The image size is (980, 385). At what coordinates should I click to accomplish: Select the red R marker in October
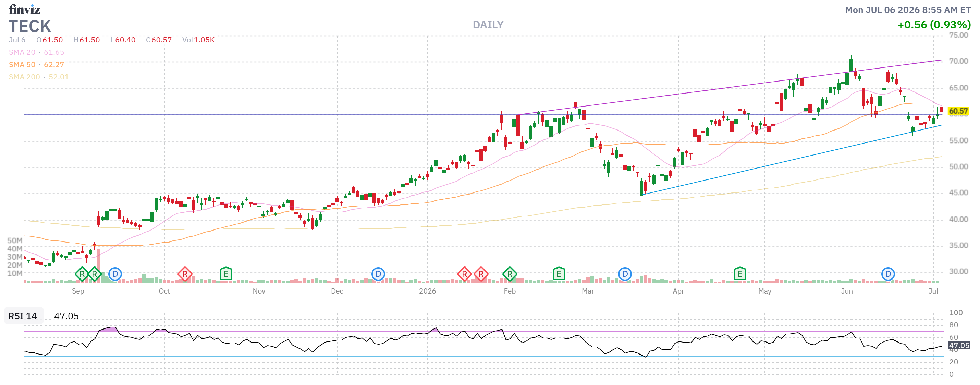click(x=185, y=274)
